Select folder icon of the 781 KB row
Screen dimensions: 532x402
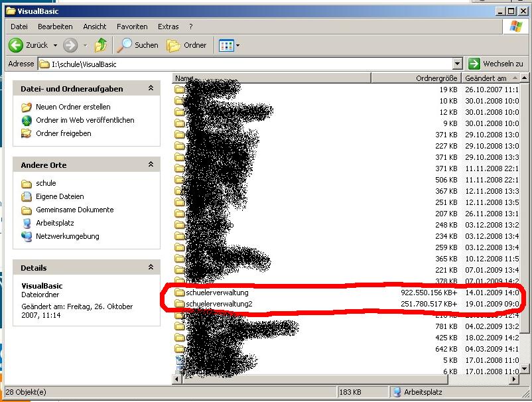180,326
